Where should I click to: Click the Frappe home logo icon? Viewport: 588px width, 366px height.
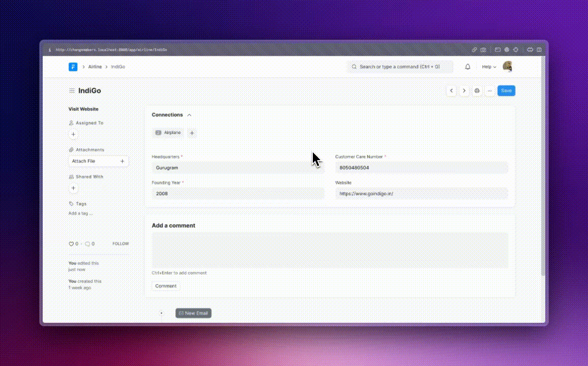[73, 67]
